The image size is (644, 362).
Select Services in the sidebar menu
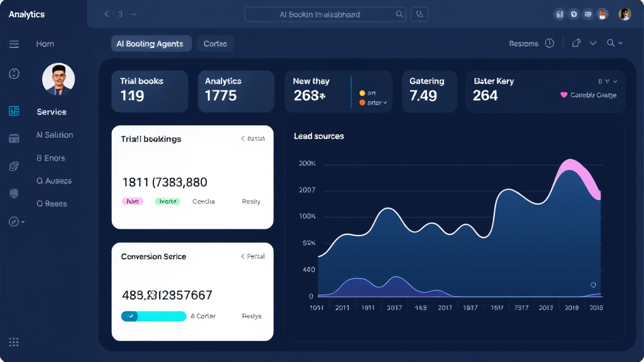pyautogui.click(x=52, y=112)
